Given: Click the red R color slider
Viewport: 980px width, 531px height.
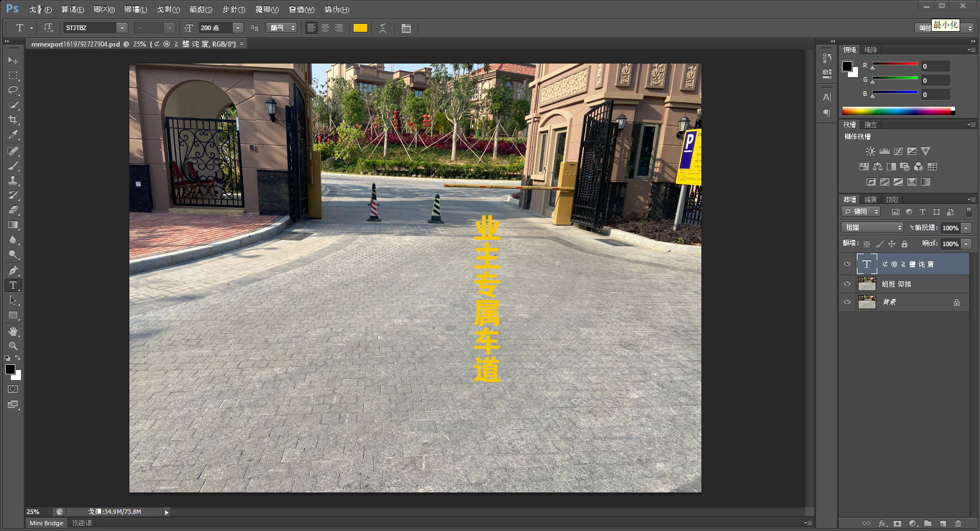Looking at the screenshot, I should pos(895,64).
